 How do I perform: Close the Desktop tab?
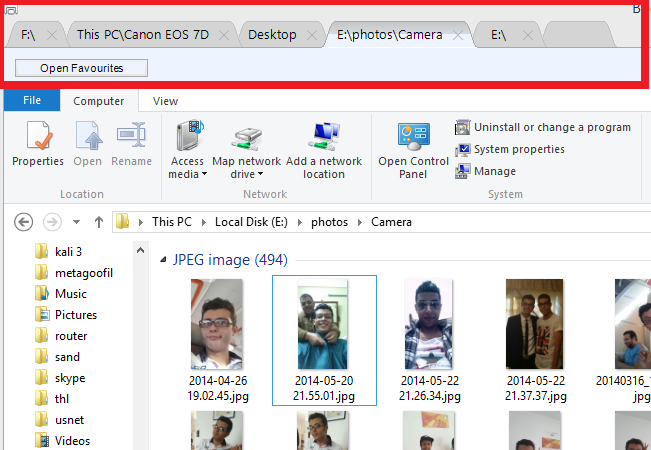311,35
